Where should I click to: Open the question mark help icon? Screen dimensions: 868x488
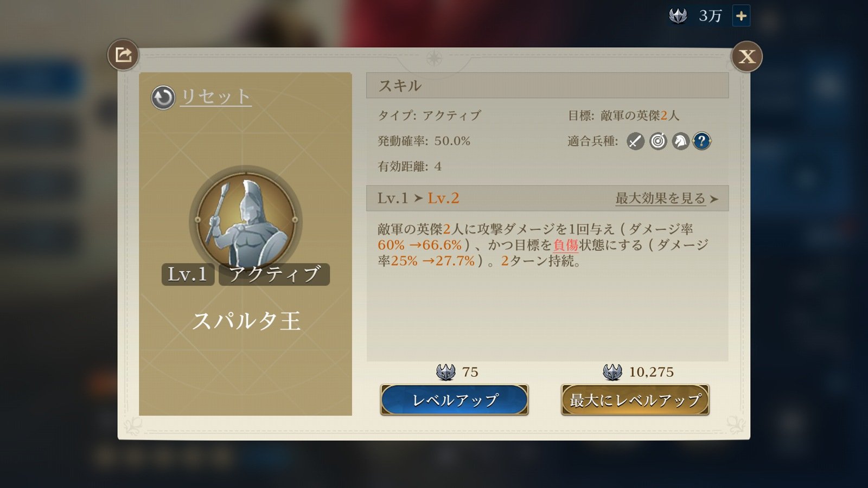(702, 142)
